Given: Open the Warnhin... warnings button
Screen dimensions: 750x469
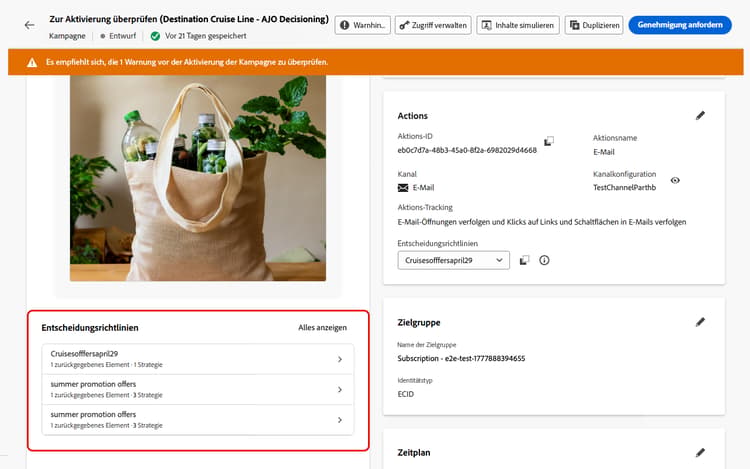Looking at the screenshot, I should click(363, 25).
